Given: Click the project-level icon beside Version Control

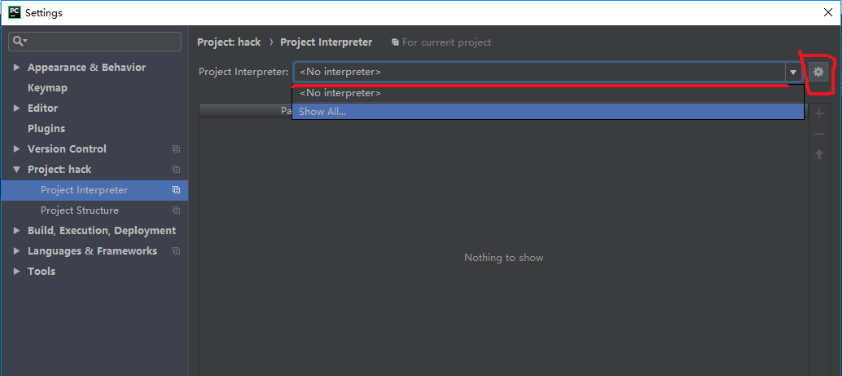Looking at the screenshot, I should tap(176, 149).
